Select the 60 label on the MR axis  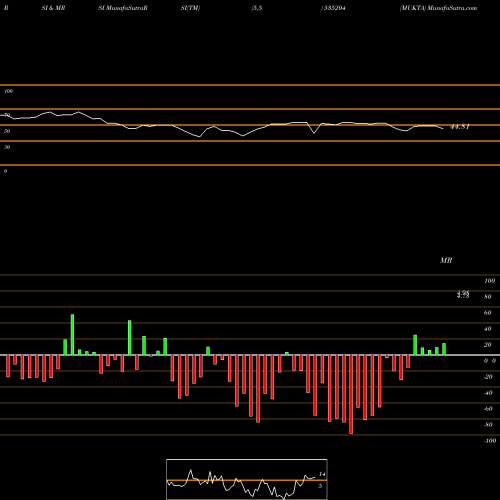pos(487,313)
